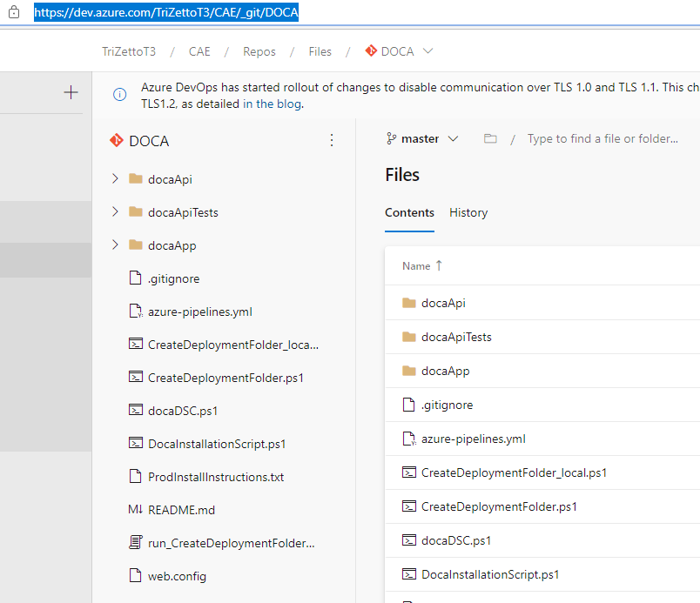Go to Repos in the breadcrumb
This screenshot has height=603, width=700.
(259, 51)
